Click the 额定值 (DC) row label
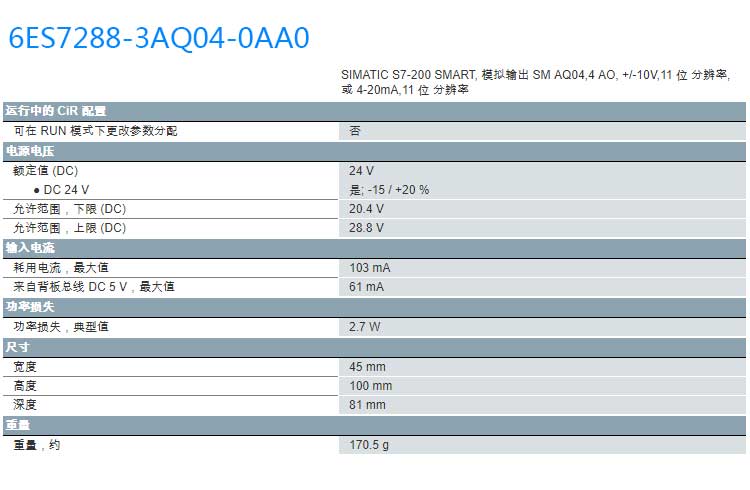Screen dimensions: 750x490 coord(45,170)
